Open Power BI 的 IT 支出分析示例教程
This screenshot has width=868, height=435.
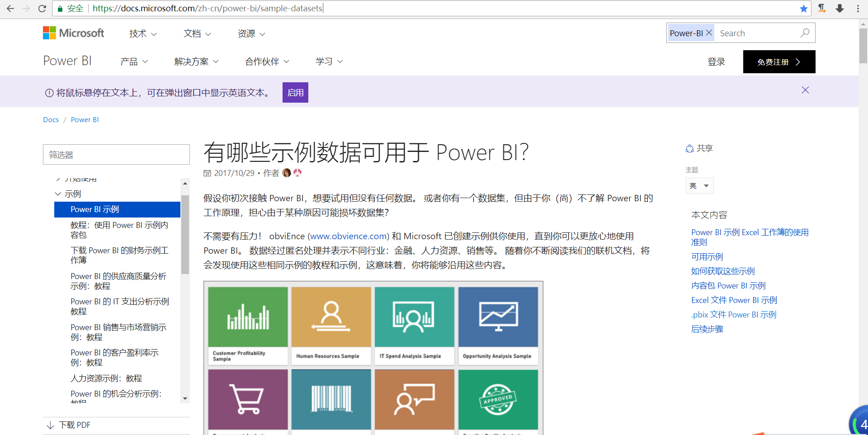pyautogui.click(x=120, y=306)
